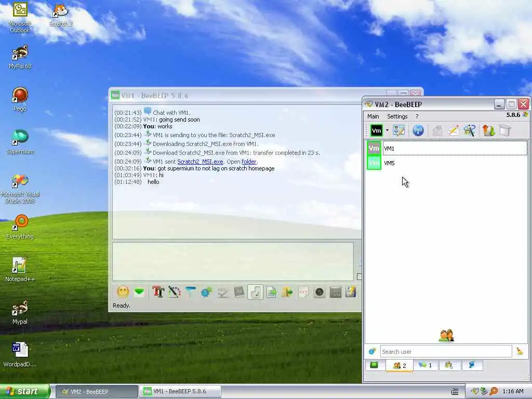532x399 pixels.
Task: Switch to VM1 - BeeBEEP 5.8.6 taskbar button
Action: point(180,391)
